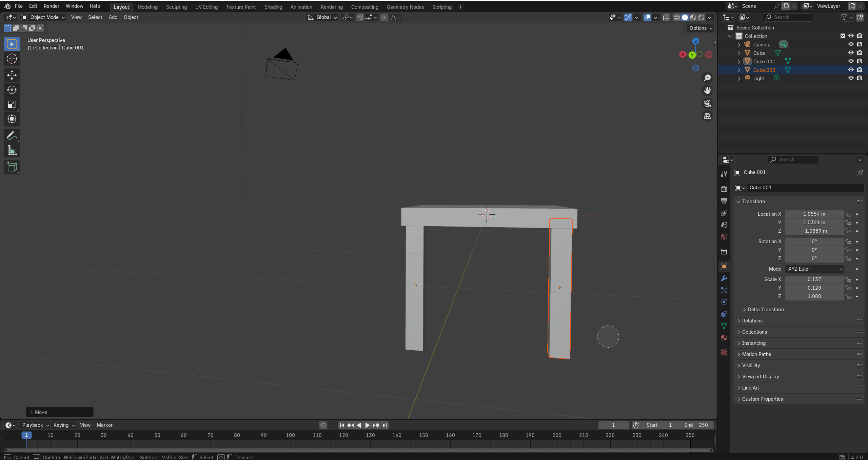Click the Options button in viewport

click(x=701, y=28)
